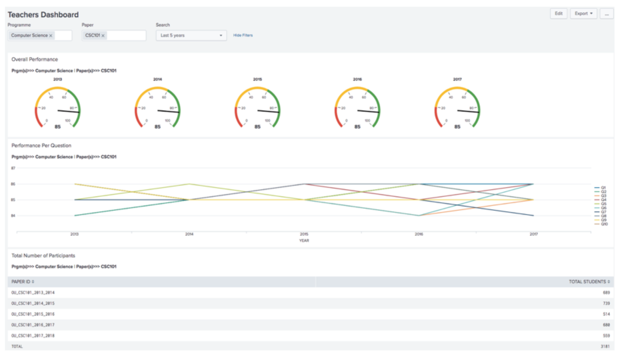Remove the Computer Science programme tag

tap(51, 36)
